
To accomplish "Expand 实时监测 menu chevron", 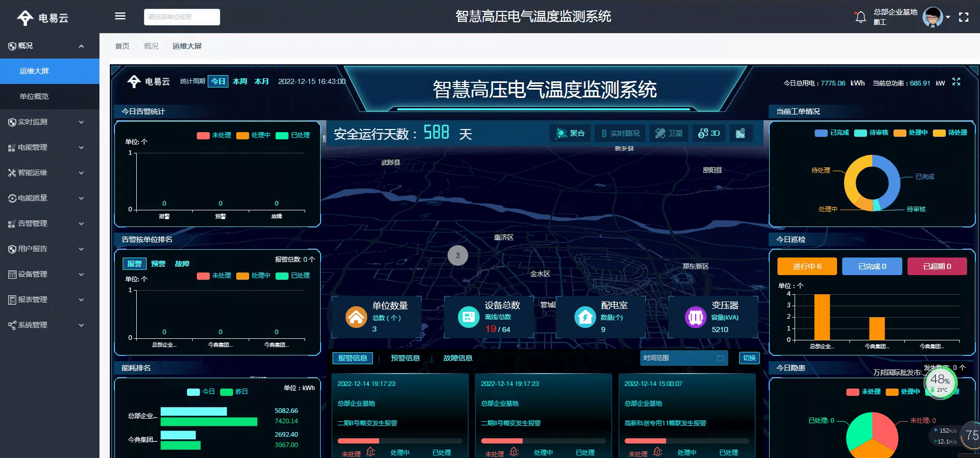I will point(81,122).
